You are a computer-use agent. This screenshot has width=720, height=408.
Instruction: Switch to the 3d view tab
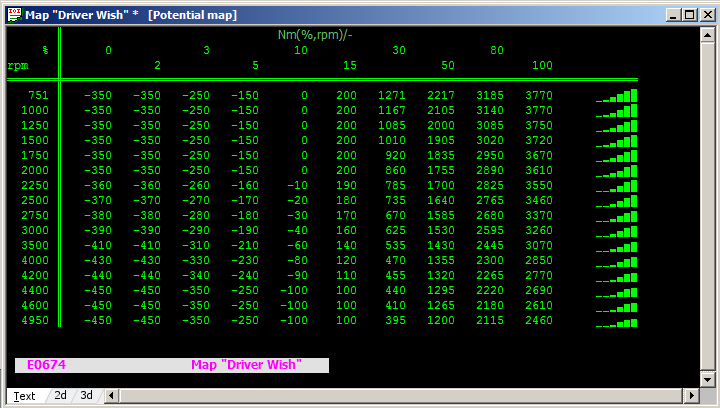point(86,395)
